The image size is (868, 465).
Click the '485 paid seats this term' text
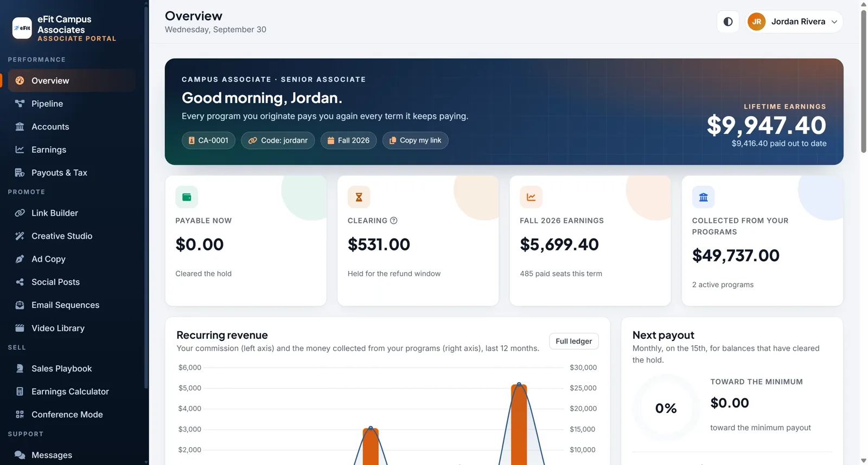point(561,274)
